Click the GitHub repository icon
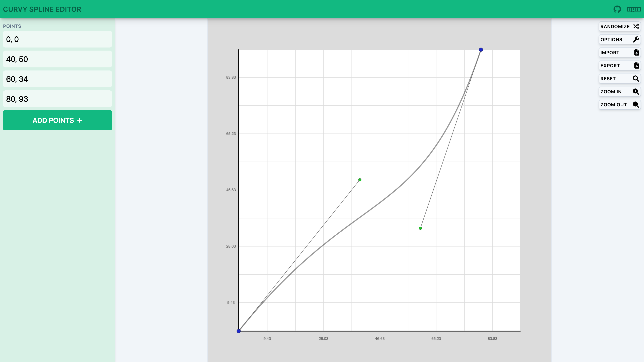This screenshot has width=644, height=362. pyautogui.click(x=617, y=9)
